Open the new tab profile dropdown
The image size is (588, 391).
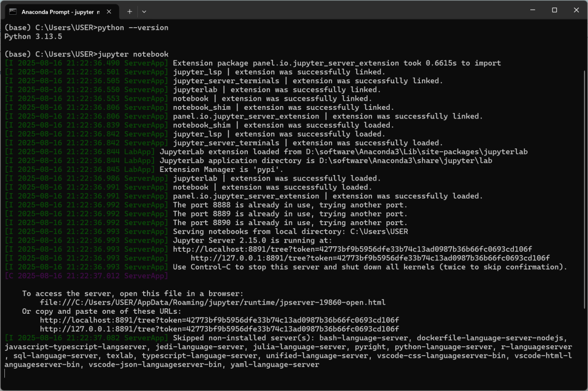[x=144, y=11]
